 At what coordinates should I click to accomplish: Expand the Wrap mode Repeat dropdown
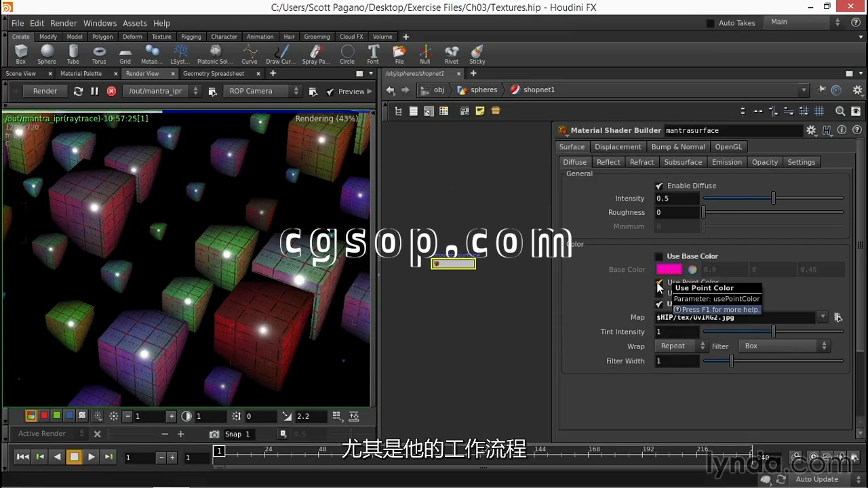tap(681, 346)
